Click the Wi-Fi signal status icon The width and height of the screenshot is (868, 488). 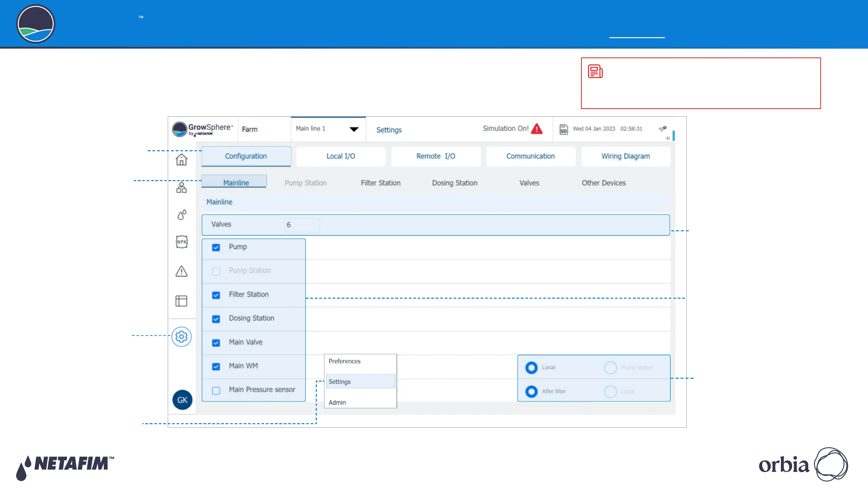pyautogui.click(x=662, y=128)
